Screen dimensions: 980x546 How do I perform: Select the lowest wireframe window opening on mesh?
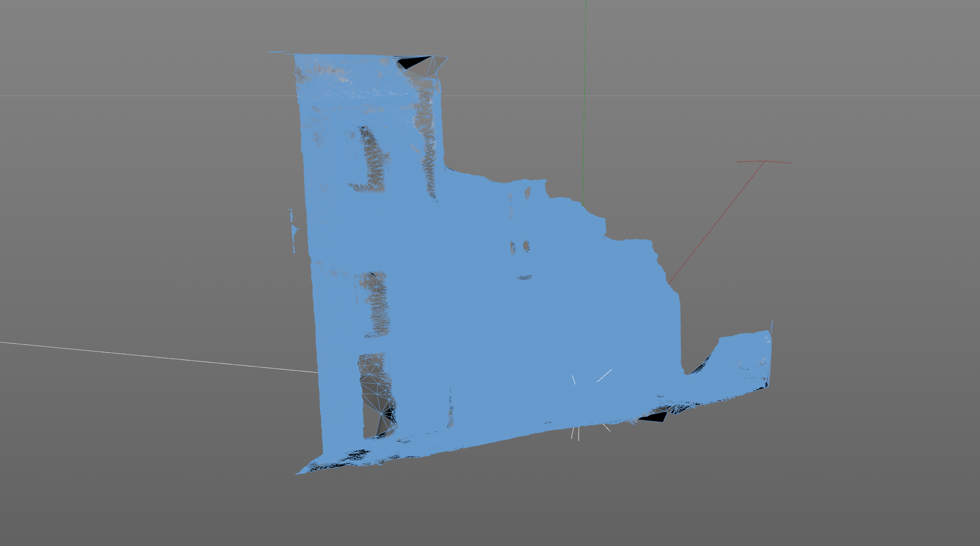pos(377,396)
